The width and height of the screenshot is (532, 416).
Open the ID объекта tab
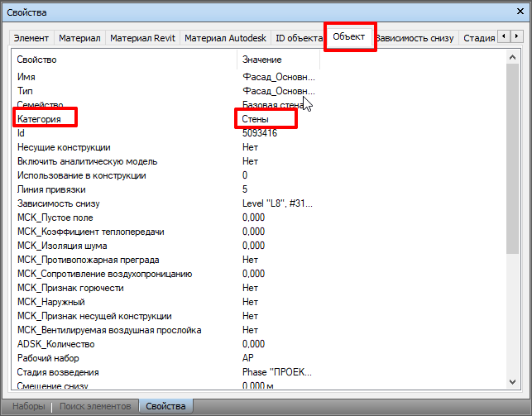[x=298, y=38]
